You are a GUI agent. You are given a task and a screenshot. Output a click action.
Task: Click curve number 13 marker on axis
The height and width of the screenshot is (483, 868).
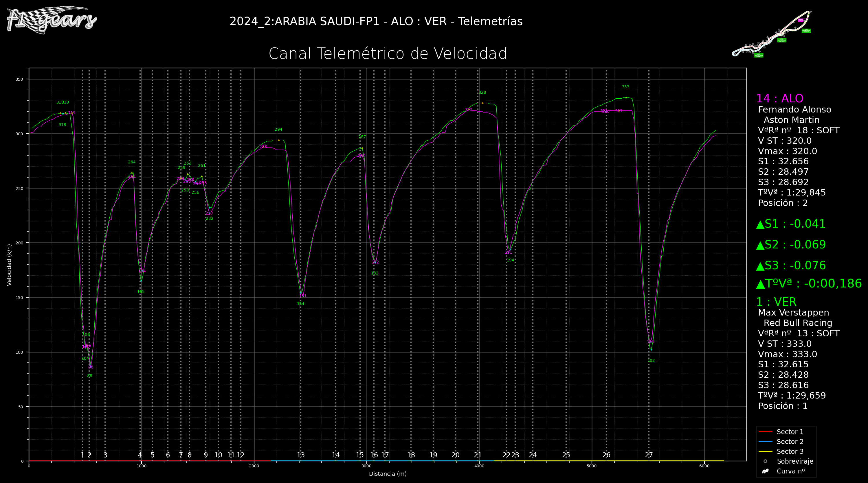[300, 455]
